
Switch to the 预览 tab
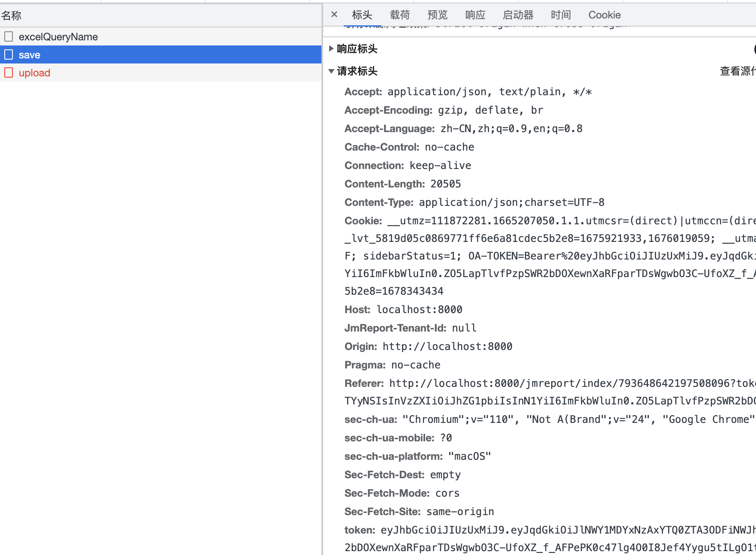437,15
